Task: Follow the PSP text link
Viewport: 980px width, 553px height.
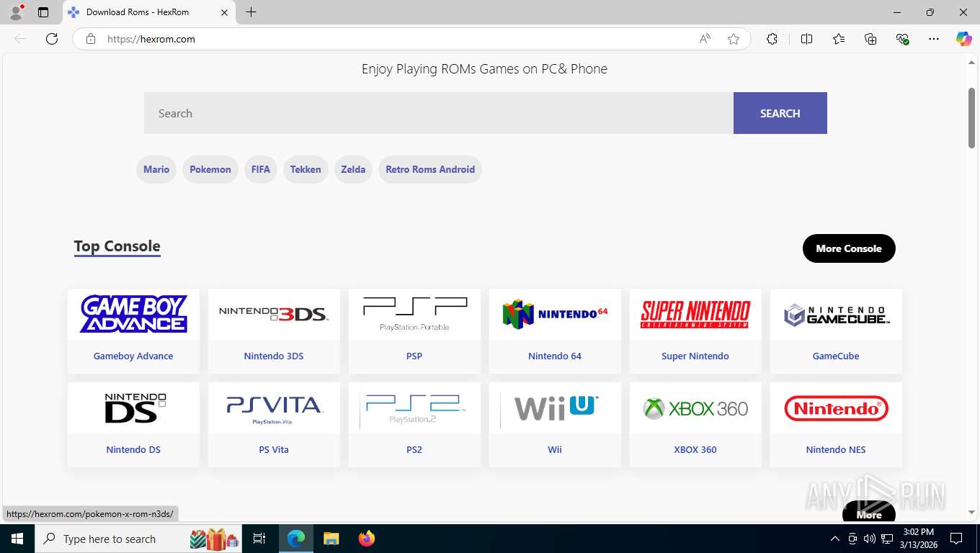Action: pyautogui.click(x=414, y=356)
